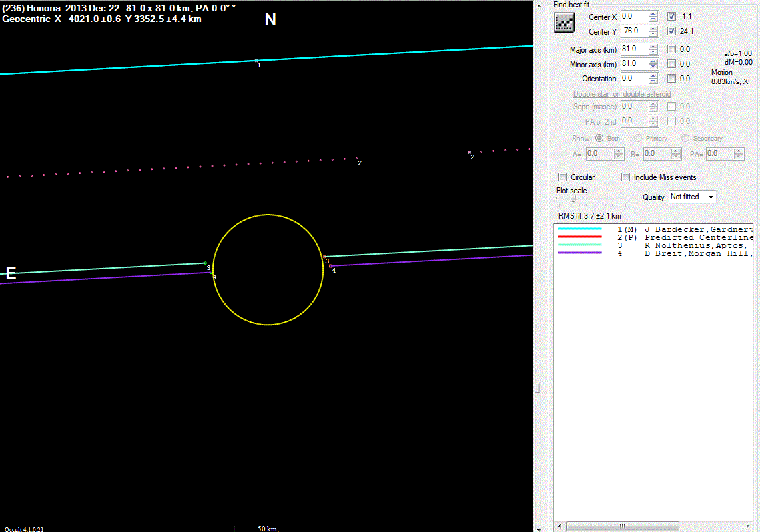760x532 pixels.
Task: Click the RMS fit 3.7 ±2.1 km text
Action: 589,216
